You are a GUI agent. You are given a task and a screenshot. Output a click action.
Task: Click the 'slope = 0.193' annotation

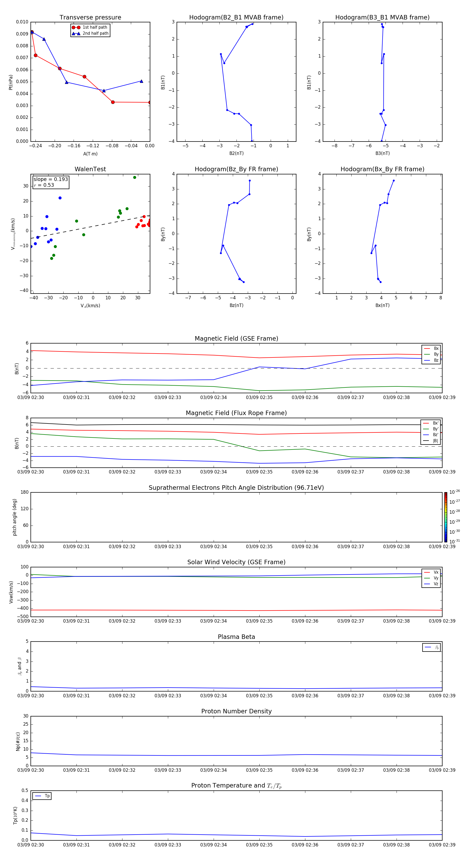pos(51,179)
